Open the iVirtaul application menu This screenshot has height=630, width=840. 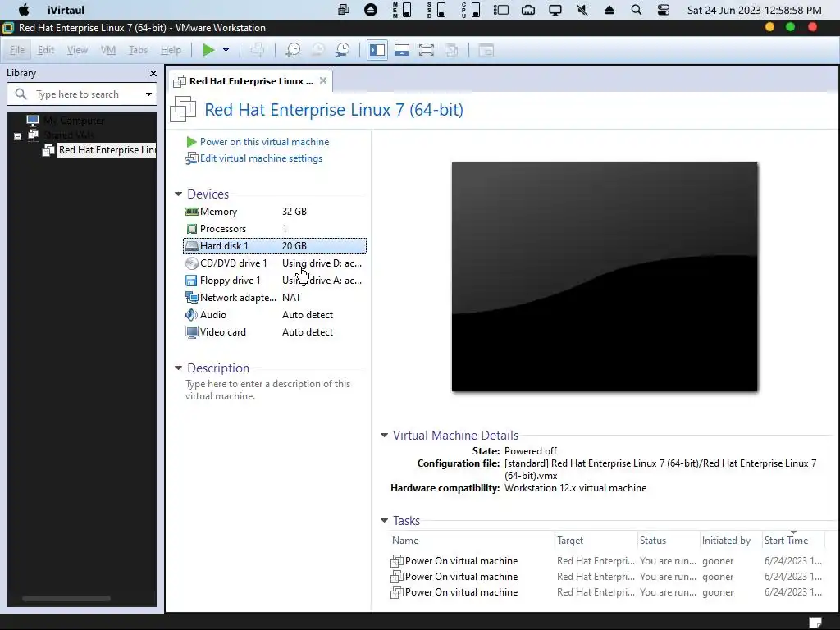coord(66,10)
